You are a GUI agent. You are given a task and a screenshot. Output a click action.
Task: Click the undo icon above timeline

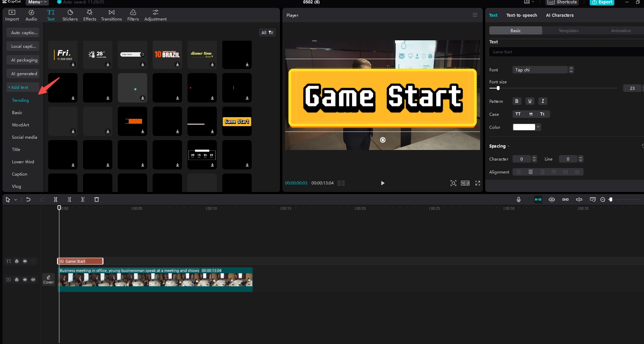(x=28, y=199)
